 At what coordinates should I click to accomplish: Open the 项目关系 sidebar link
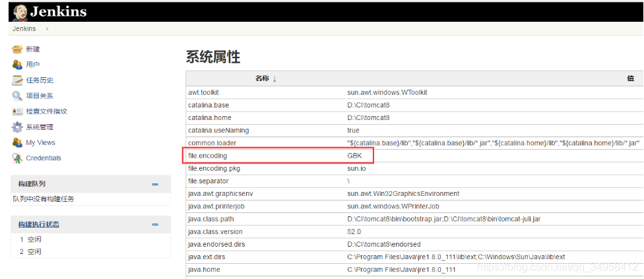click(40, 96)
